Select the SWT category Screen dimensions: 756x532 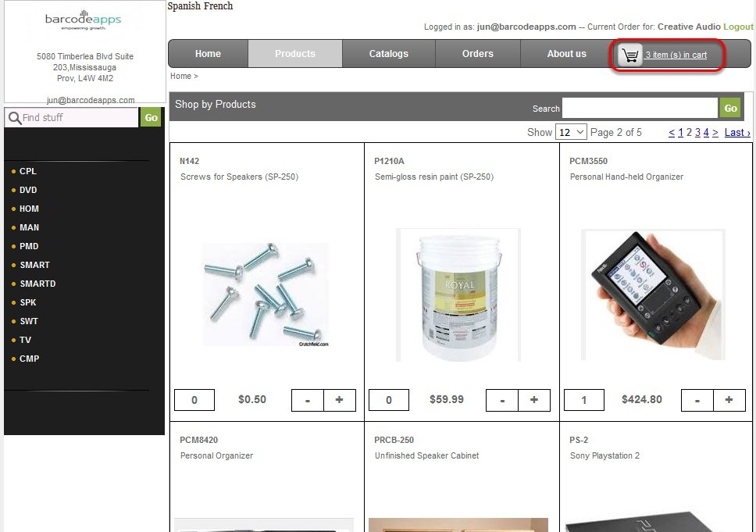(29, 322)
